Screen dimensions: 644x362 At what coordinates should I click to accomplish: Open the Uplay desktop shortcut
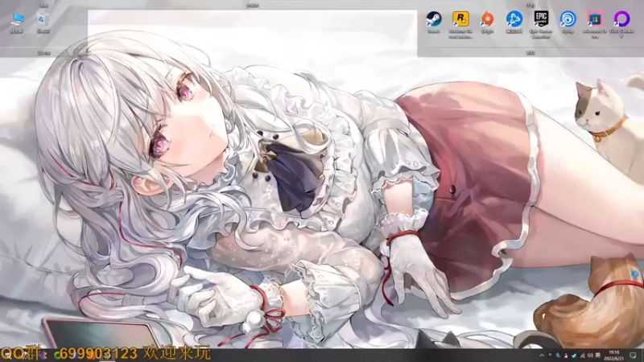[x=568, y=19]
